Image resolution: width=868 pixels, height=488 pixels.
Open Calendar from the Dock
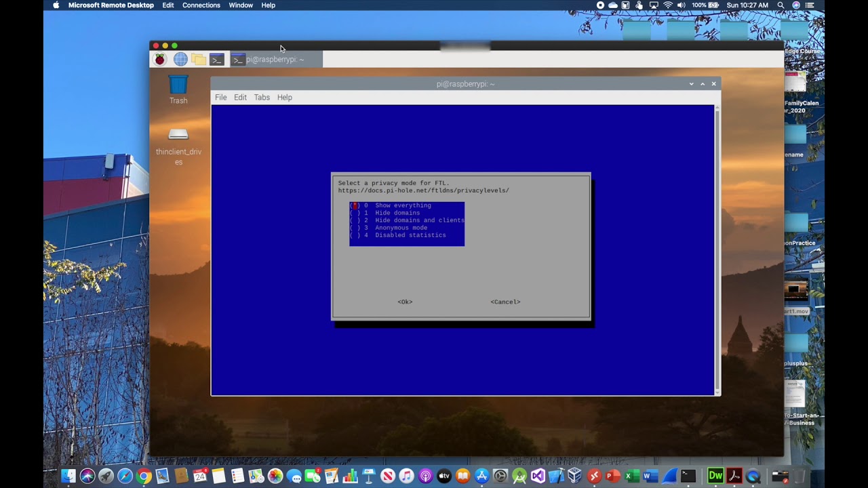click(200, 476)
